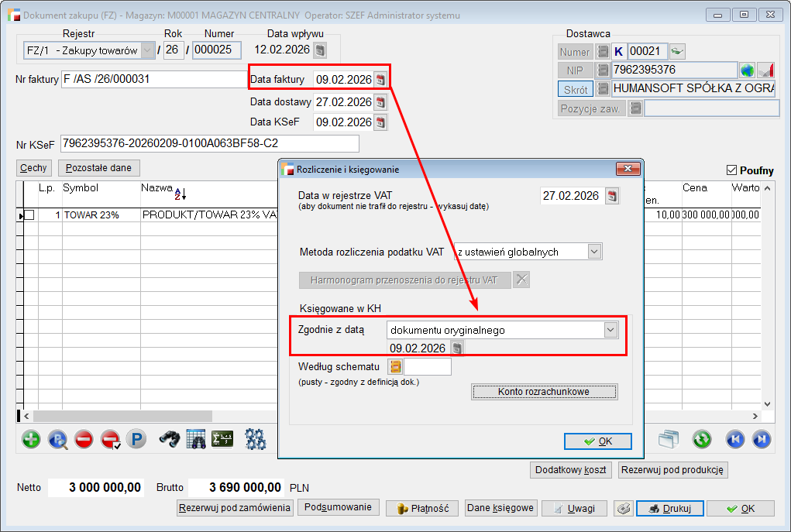This screenshot has width=791, height=532.
Task: Open calendar next to Data faktury
Action: [380, 79]
